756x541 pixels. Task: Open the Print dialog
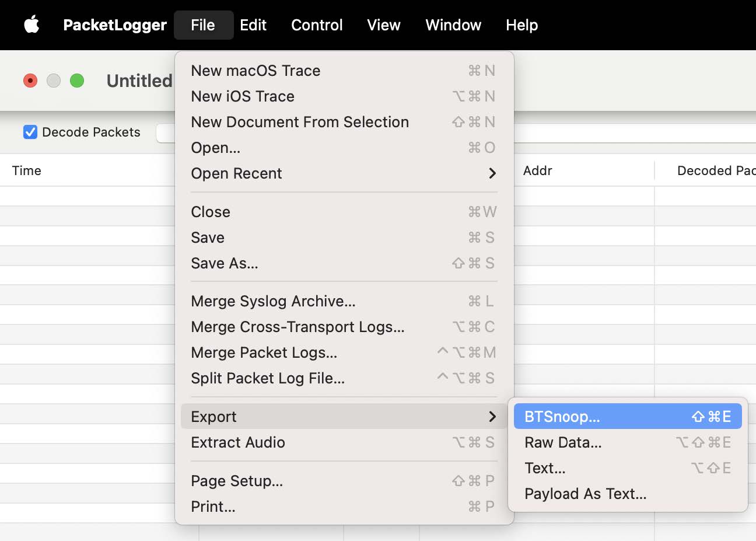(213, 507)
